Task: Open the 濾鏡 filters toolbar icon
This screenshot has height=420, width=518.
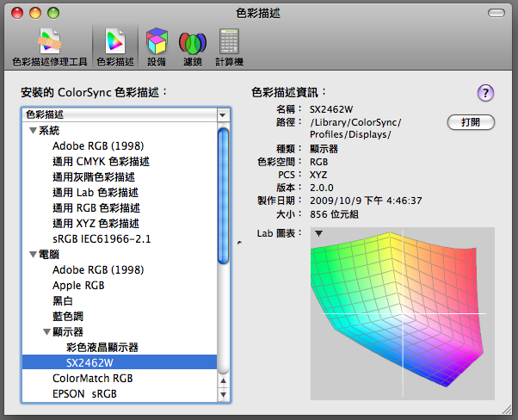Action: 193,48
